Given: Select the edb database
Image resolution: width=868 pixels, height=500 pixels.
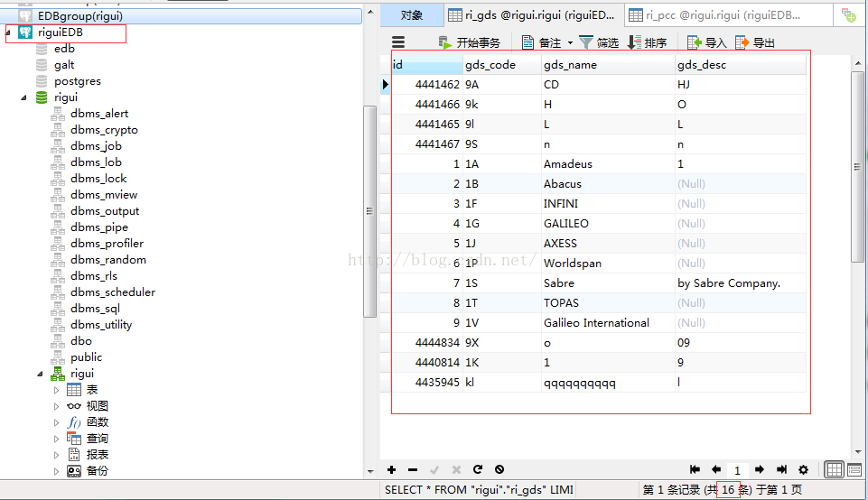Looking at the screenshot, I should point(64,49).
